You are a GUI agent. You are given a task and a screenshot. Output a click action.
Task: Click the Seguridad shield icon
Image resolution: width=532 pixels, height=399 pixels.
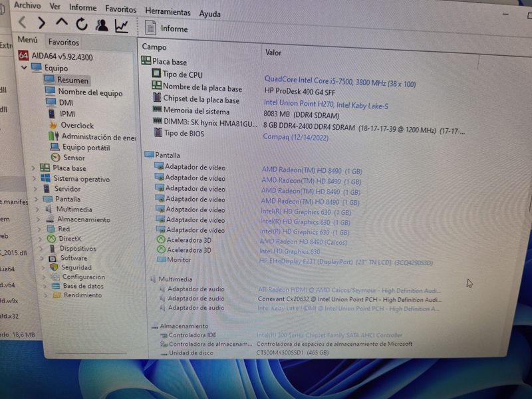pos(54,267)
